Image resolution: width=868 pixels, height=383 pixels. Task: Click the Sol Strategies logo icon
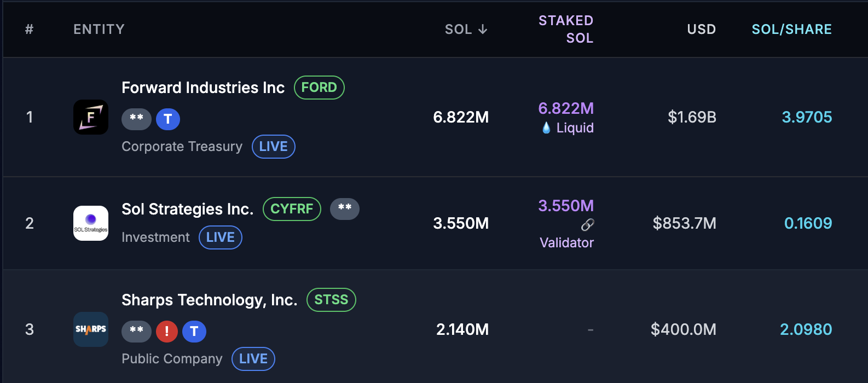91,223
